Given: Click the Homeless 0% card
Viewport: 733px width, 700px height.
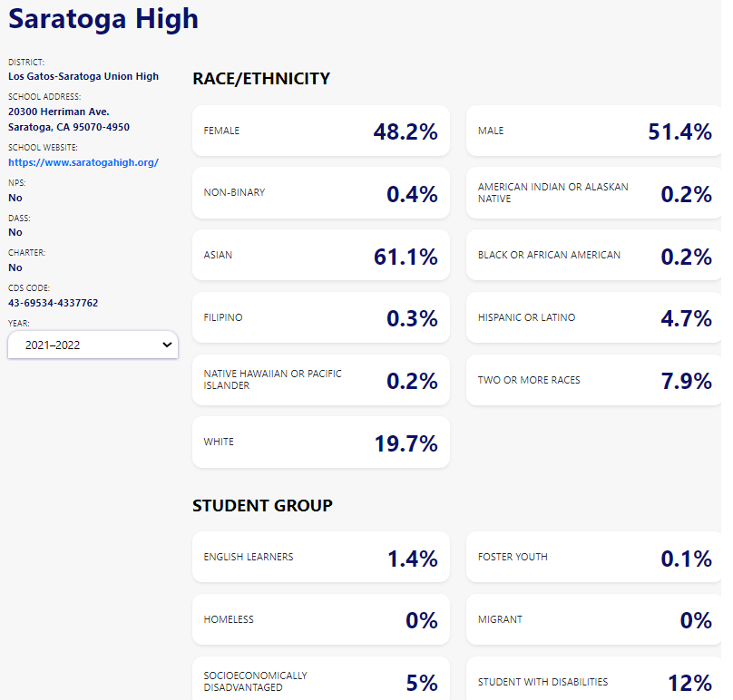Looking at the screenshot, I should tap(320, 620).
